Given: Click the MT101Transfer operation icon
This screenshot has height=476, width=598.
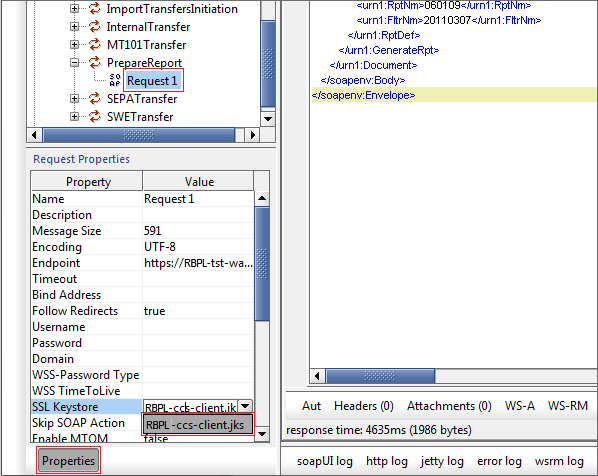Looking at the screenshot, I should (95, 44).
